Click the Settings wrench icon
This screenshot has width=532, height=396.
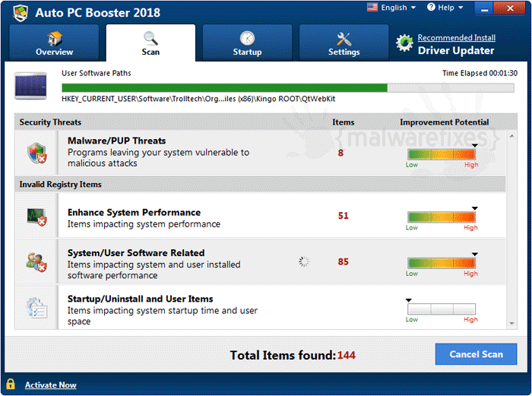tap(344, 39)
